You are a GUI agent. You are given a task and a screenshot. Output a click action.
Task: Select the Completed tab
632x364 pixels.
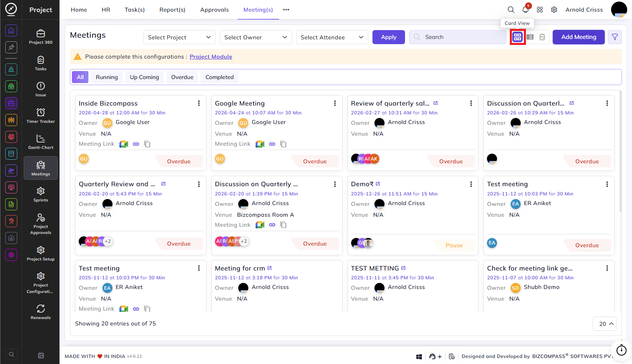pos(220,77)
